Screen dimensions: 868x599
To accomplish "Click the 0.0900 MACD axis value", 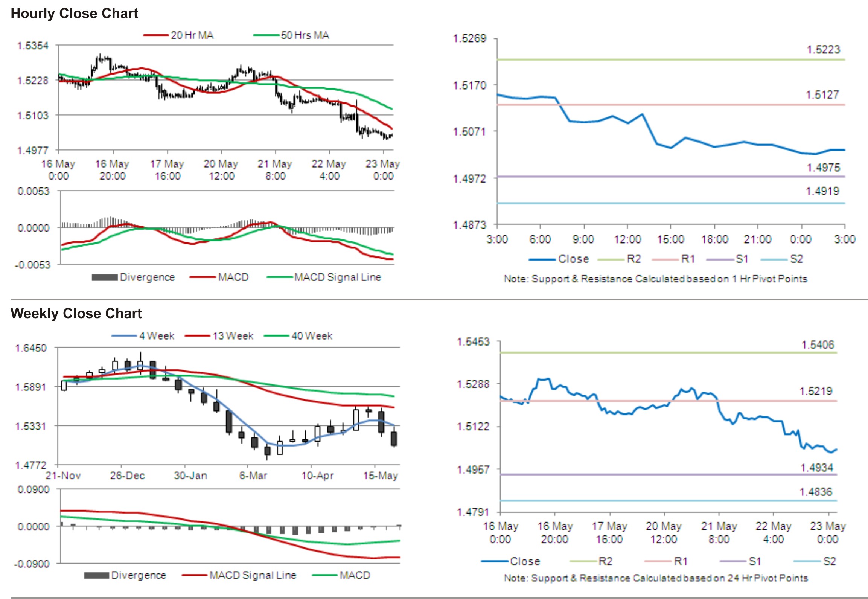I will tap(34, 490).
